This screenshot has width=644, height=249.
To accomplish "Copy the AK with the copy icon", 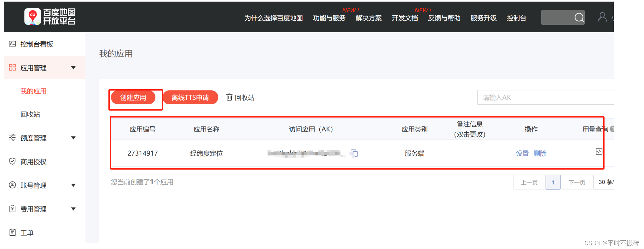I will [x=354, y=153].
